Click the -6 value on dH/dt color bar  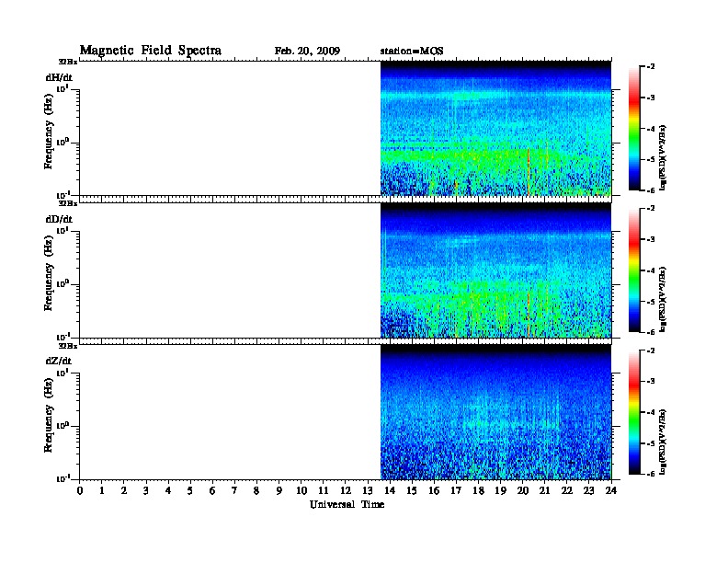click(651, 190)
